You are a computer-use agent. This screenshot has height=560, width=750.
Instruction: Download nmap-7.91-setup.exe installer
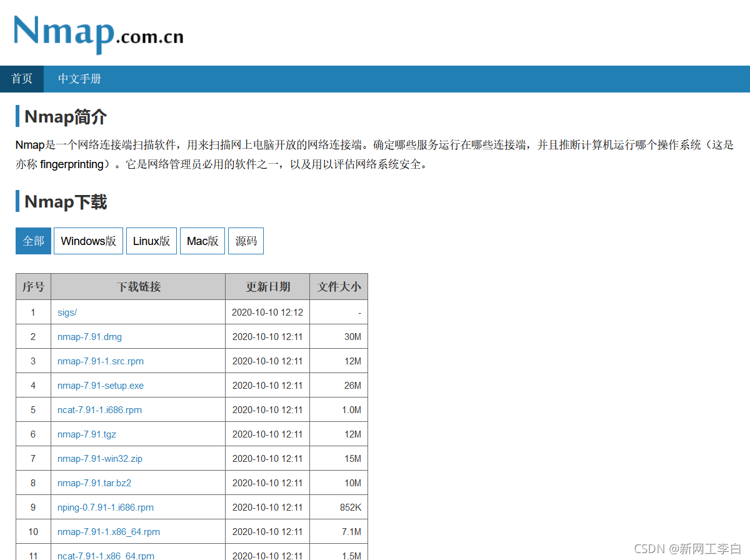click(x=101, y=386)
